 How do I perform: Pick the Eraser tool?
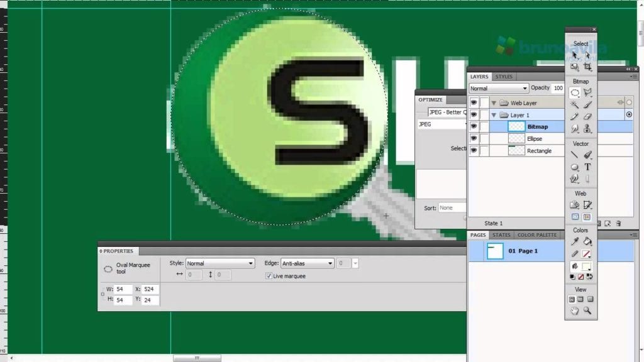coord(587,116)
